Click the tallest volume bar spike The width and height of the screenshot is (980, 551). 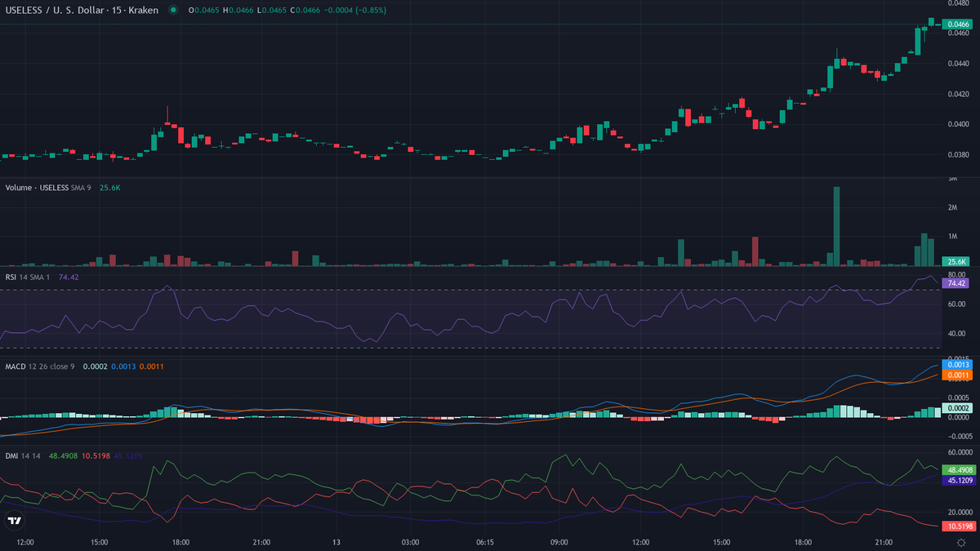tap(836, 226)
